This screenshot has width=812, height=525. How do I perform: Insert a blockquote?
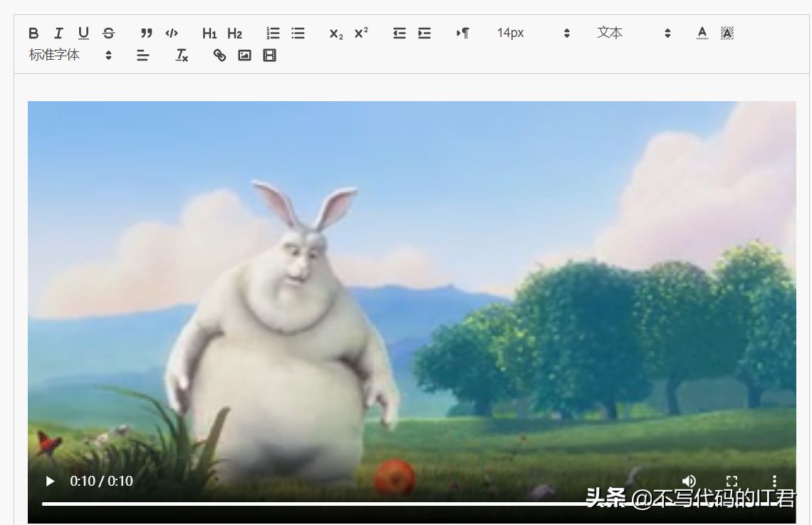146,33
